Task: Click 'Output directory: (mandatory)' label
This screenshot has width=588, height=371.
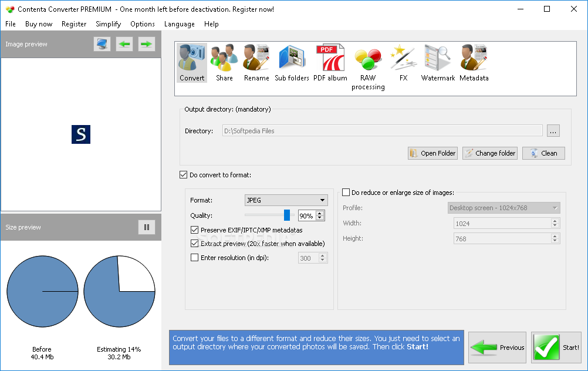Action: pos(227,109)
